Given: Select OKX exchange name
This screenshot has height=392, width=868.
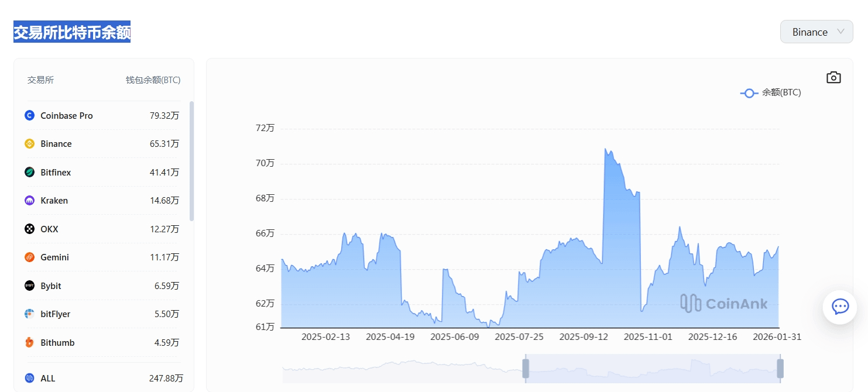Looking at the screenshot, I should (x=49, y=229).
